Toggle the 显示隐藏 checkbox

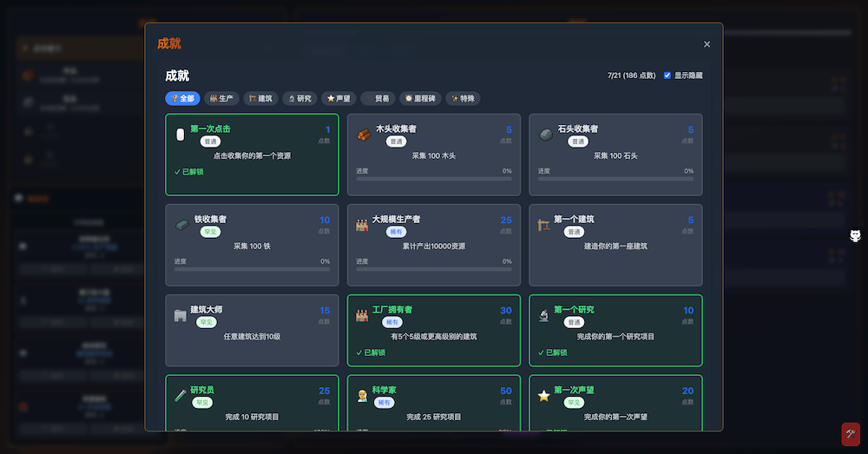(667, 76)
